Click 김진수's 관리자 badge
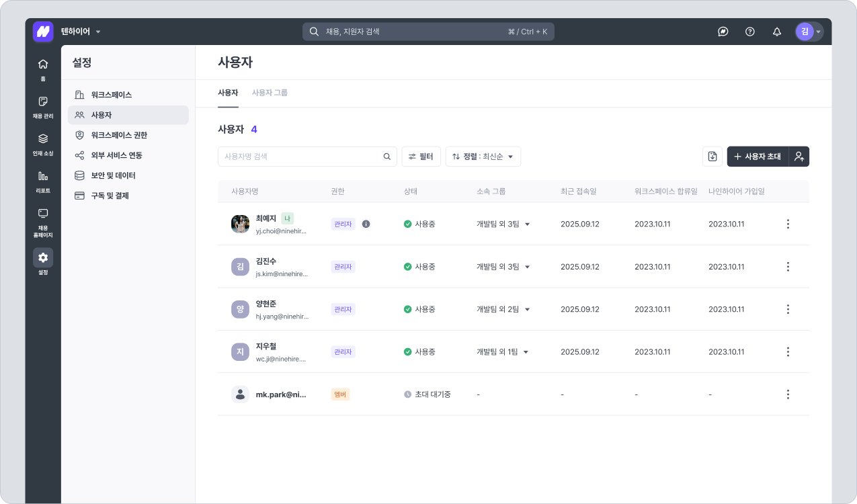Image resolution: width=857 pixels, height=504 pixels. click(343, 267)
